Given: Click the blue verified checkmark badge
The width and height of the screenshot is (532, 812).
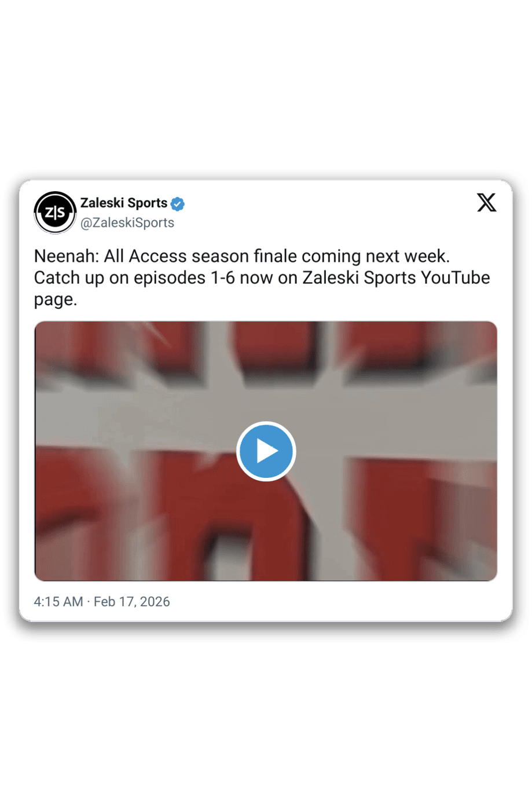Looking at the screenshot, I should (x=178, y=204).
